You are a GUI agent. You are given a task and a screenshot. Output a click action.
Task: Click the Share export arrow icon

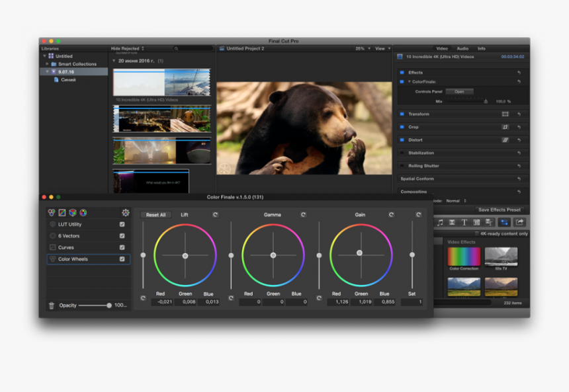pos(519,222)
